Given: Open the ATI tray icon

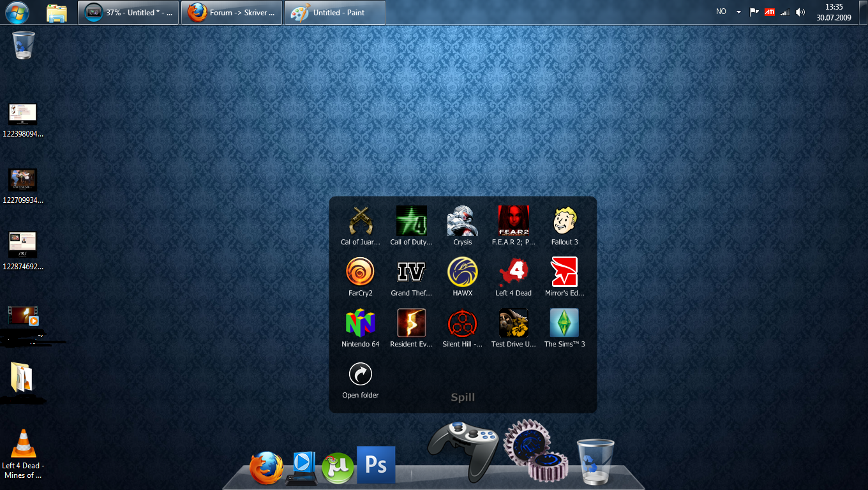Looking at the screenshot, I should point(769,11).
